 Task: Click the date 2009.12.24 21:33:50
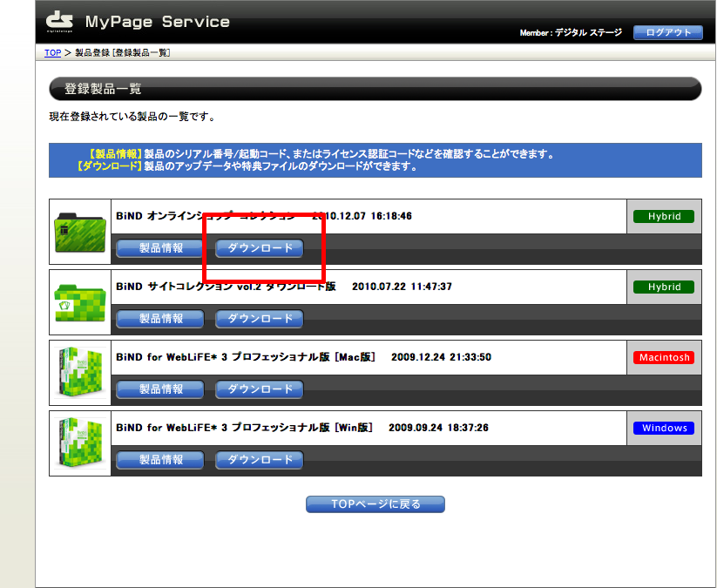tap(442, 357)
